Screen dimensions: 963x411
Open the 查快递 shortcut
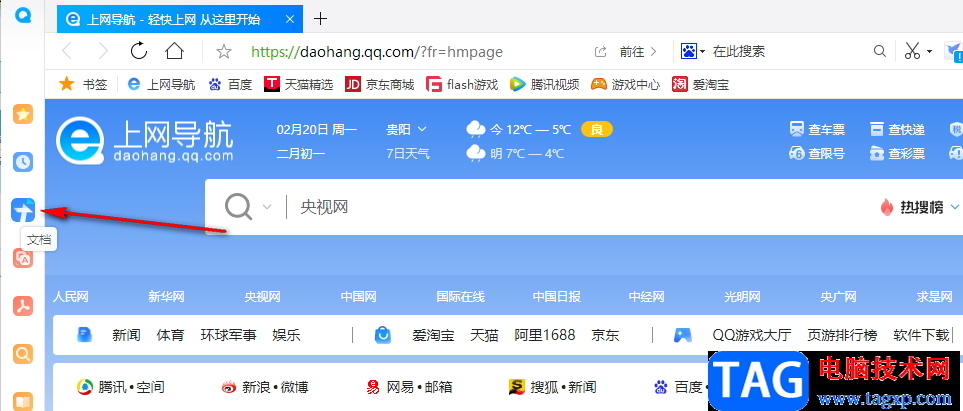click(897, 130)
